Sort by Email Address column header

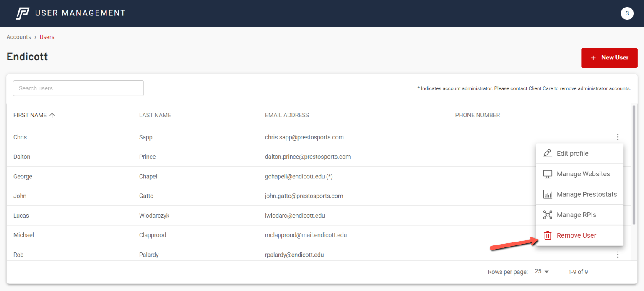tap(287, 115)
